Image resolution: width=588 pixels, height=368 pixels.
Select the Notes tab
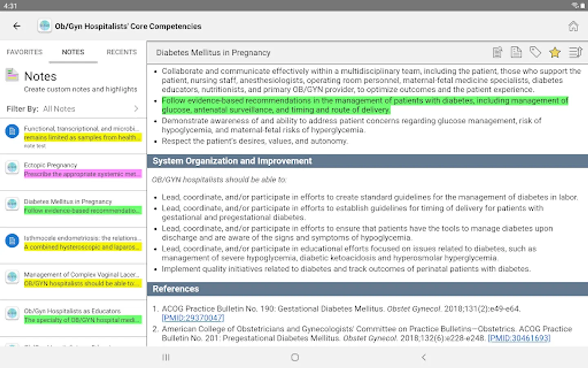pos(73,52)
